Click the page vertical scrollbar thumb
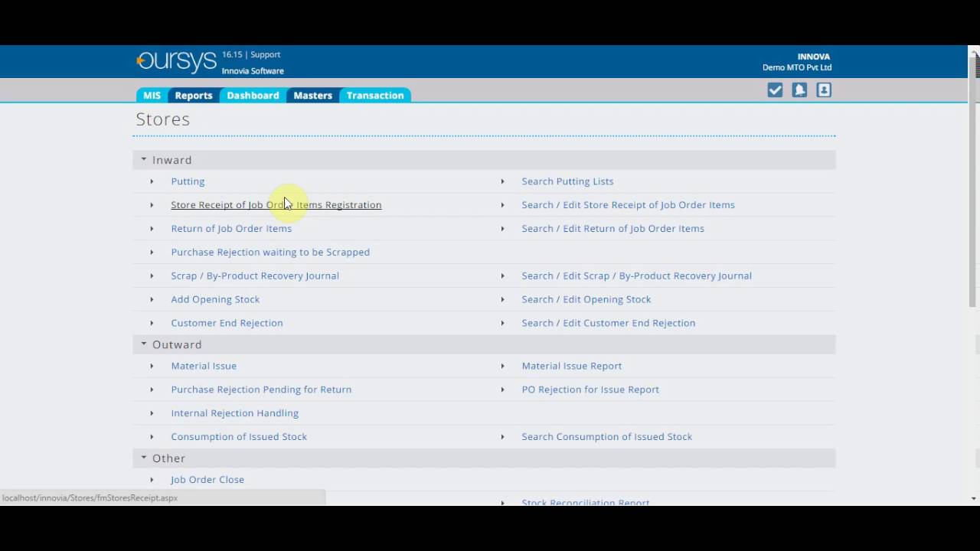The image size is (980, 551). 974,184
